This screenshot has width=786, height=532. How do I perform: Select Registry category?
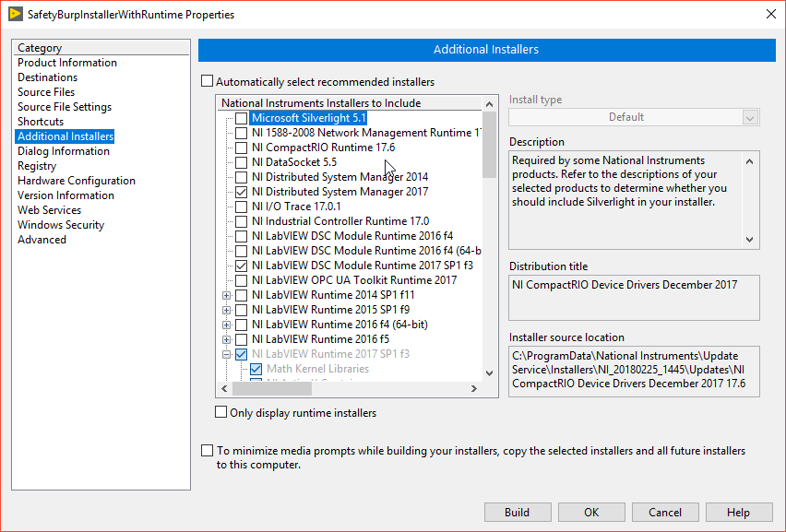(x=37, y=166)
